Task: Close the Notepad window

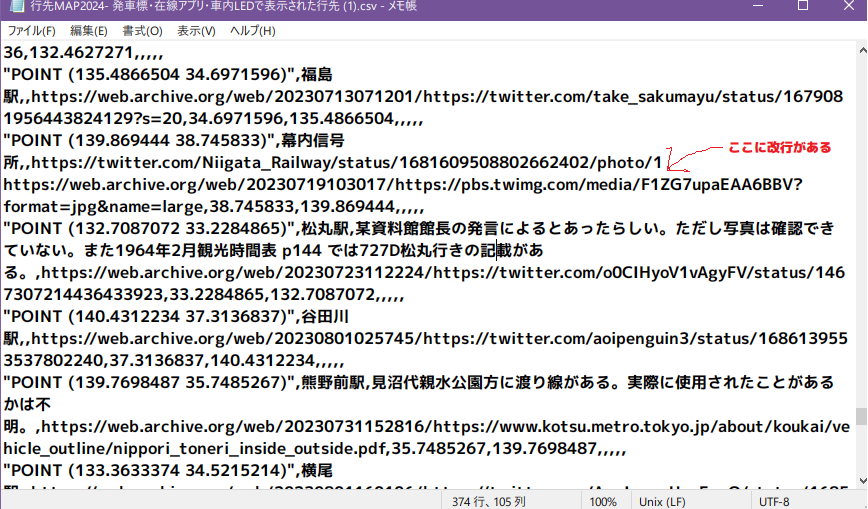Action: [x=849, y=6]
